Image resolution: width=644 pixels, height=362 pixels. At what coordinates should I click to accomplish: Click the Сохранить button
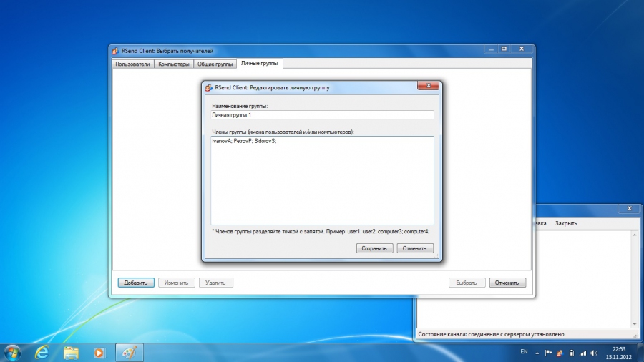click(x=374, y=248)
